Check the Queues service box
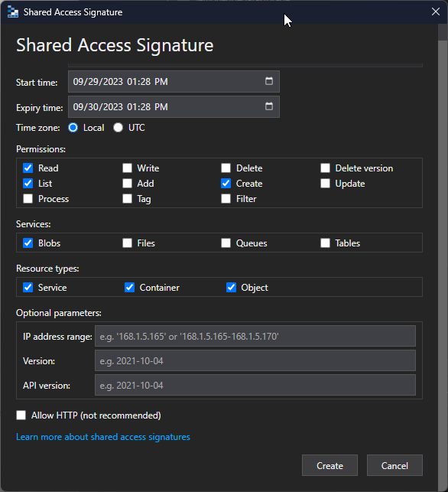The image size is (448, 492). (226, 243)
